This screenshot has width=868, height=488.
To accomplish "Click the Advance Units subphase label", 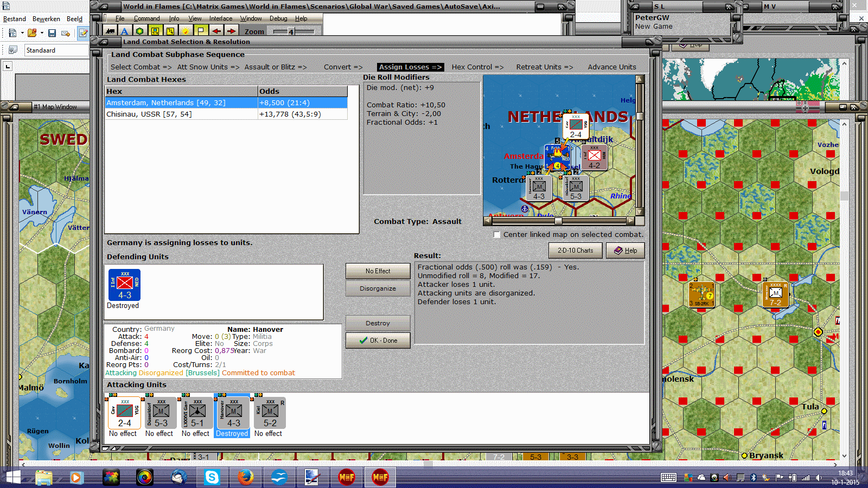I will pos(612,67).
